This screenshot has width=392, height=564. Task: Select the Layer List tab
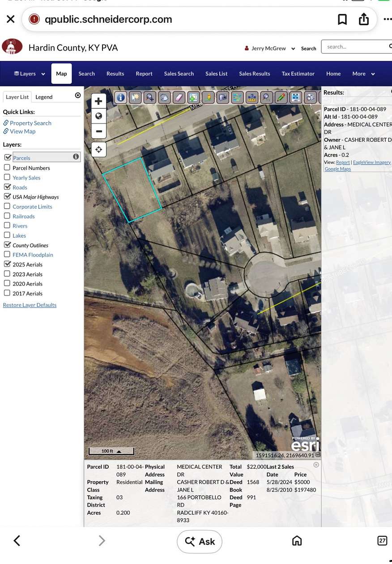tap(17, 97)
